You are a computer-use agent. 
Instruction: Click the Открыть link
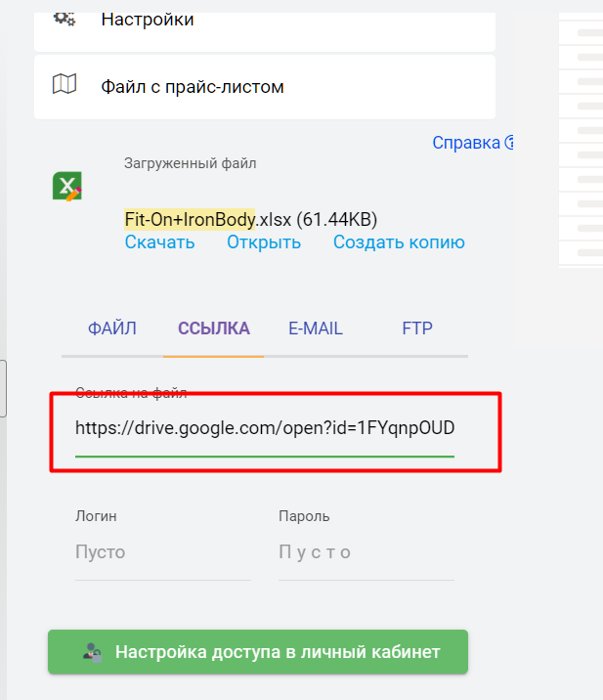pyautogui.click(x=264, y=242)
